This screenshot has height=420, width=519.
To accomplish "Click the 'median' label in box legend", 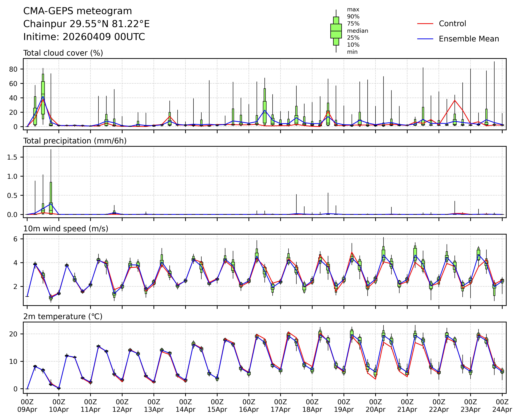I will [x=357, y=31].
